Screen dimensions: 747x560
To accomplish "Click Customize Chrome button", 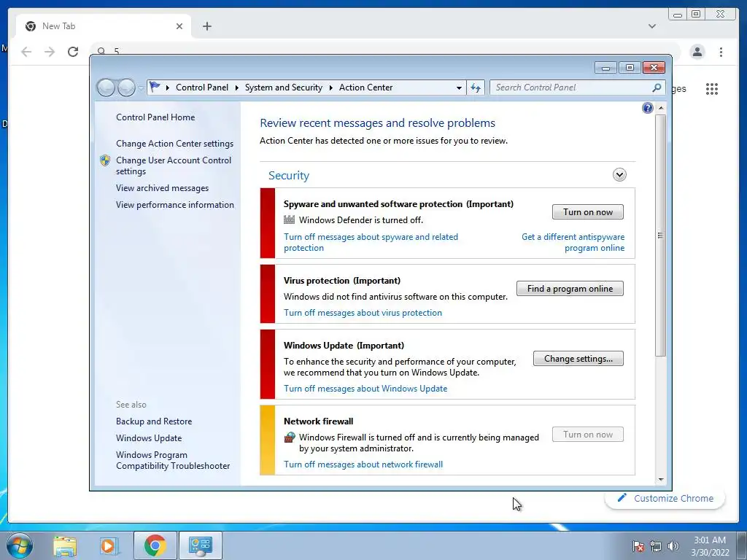I will point(665,498).
